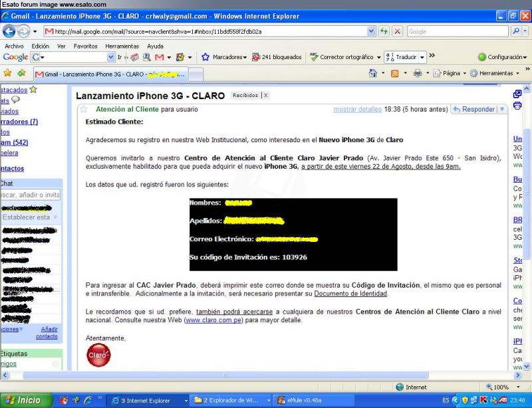This screenshot has height=408, width=532.
Task: Select the Gmail Lanzamiento iPhone 3G tab
Action: point(110,74)
